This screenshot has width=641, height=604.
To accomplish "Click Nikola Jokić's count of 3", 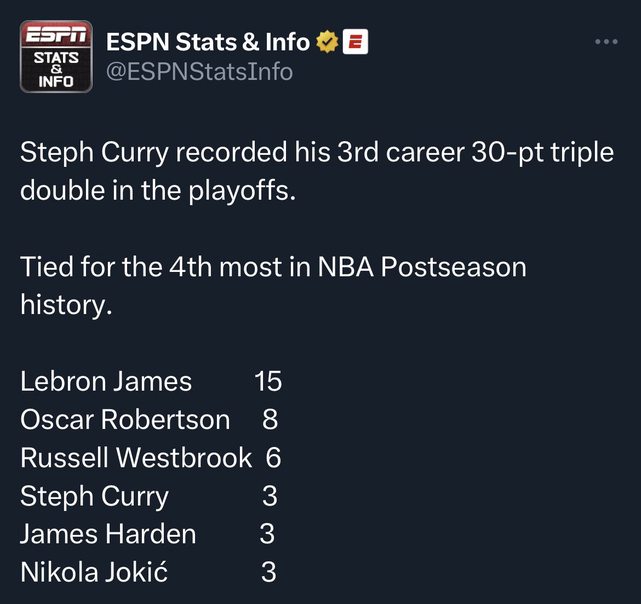I will [x=269, y=572].
